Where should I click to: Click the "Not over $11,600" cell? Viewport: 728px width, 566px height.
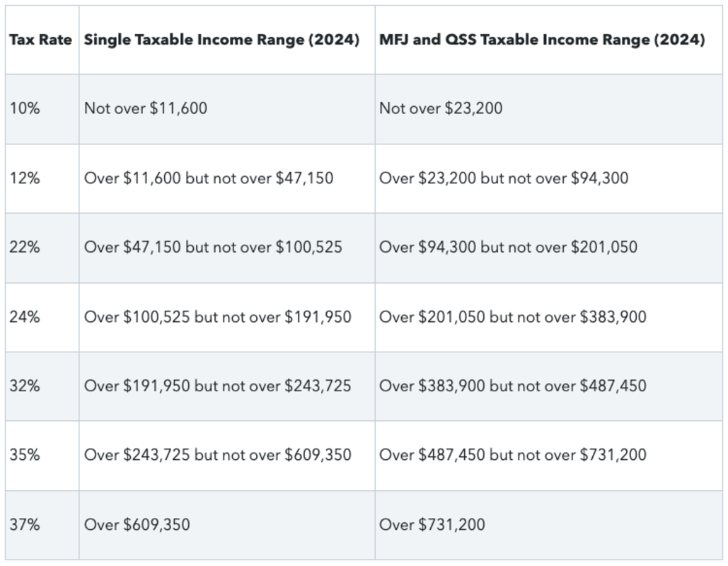146,108
